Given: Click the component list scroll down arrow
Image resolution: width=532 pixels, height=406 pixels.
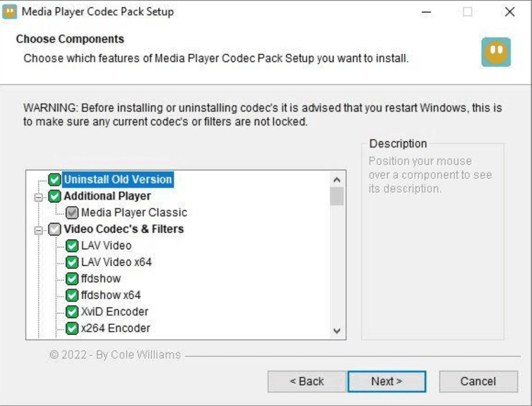Looking at the screenshot, I should coord(337,331).
